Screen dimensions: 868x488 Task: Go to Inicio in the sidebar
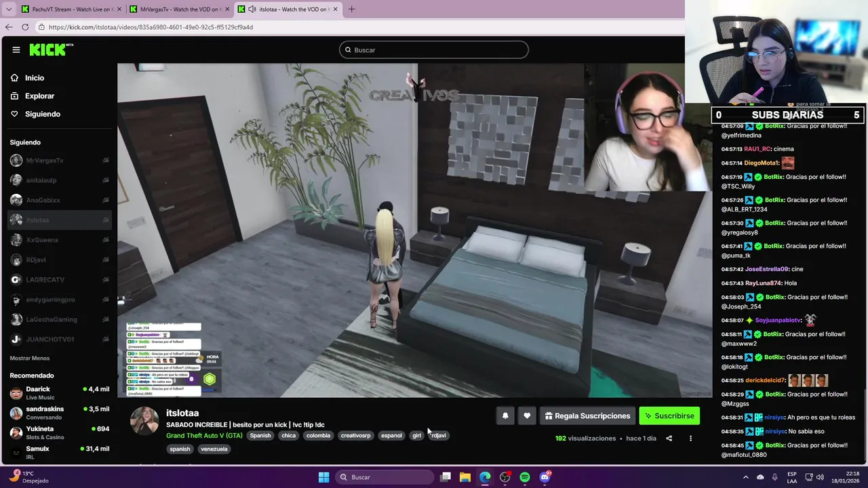[35, 78]
